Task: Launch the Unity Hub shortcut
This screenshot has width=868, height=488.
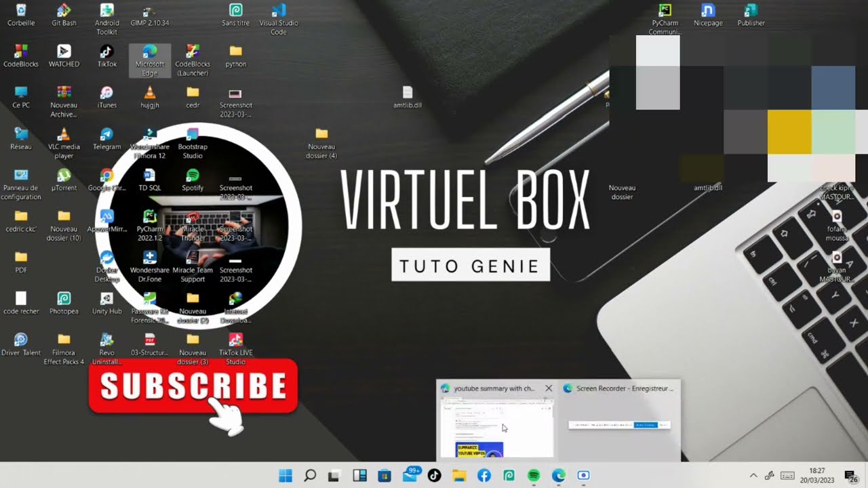Action: [x=106, y=304]
